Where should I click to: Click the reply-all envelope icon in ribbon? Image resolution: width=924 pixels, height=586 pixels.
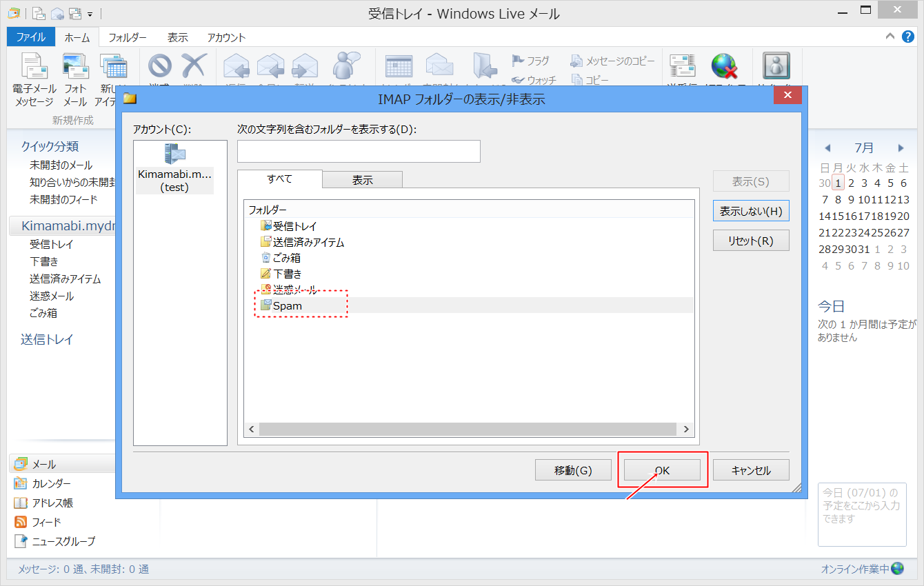(270, 67)
